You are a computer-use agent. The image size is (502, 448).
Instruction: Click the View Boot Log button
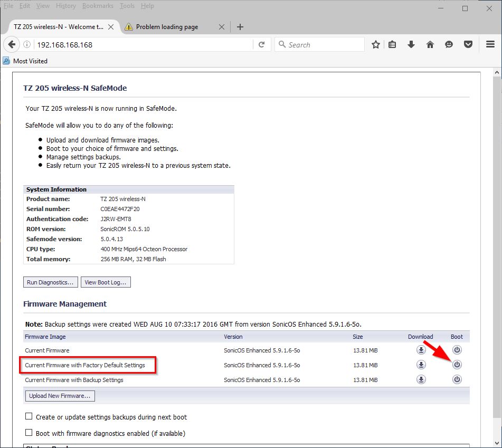point(106,282)
